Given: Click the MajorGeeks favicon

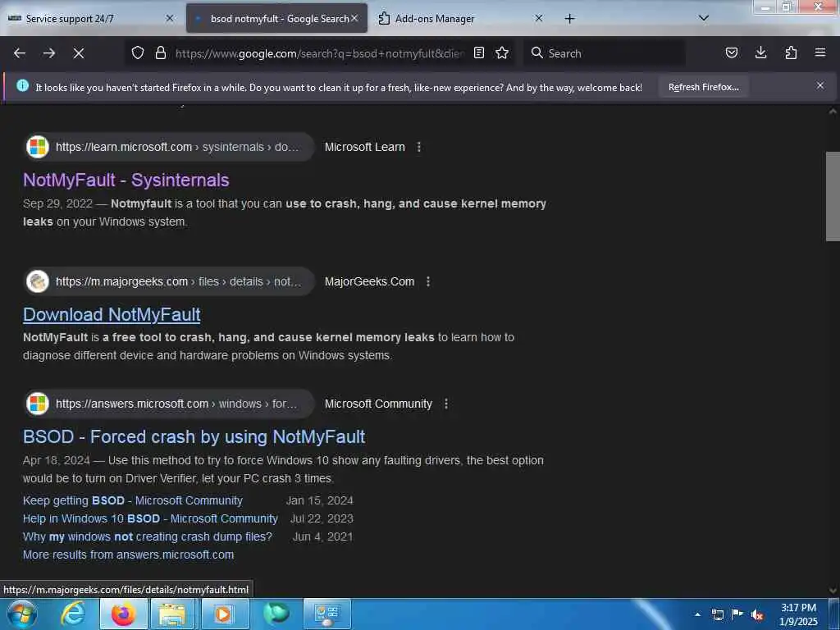Looking at the screenshot, I should (38, 281).
